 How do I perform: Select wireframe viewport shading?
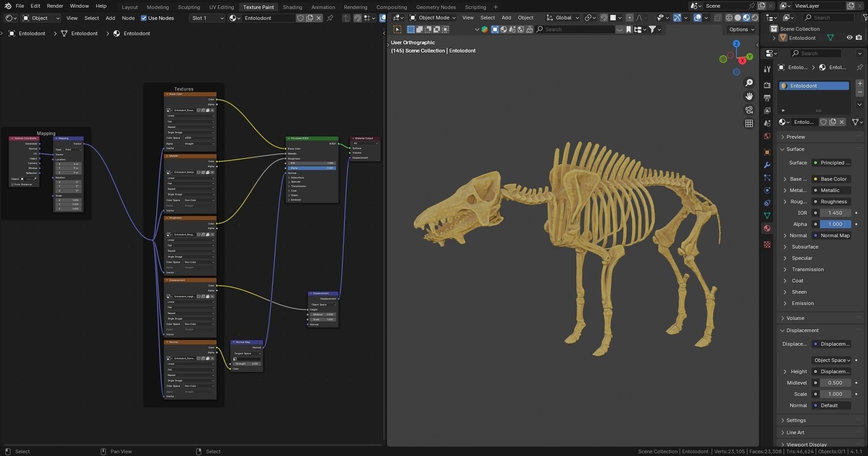tap(729, 18)
